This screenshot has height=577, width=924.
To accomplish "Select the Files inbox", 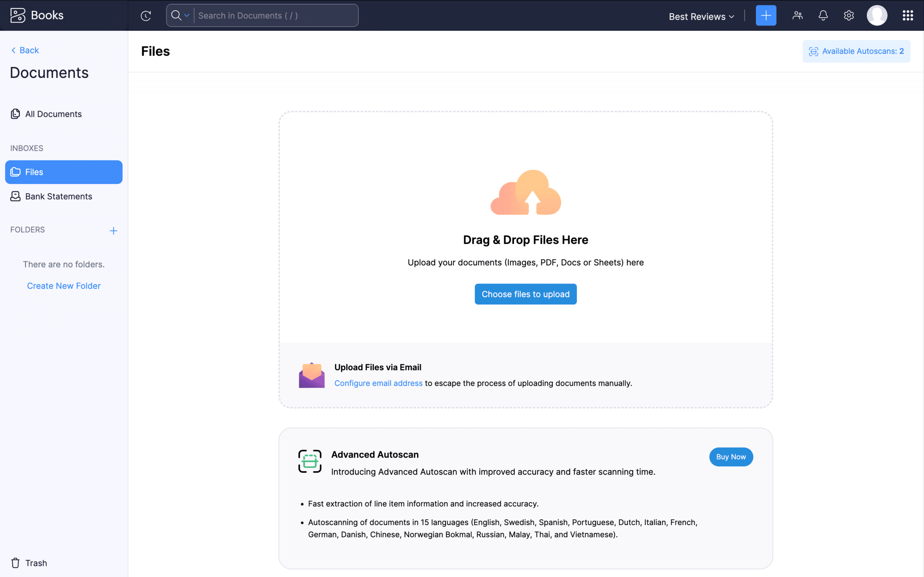I will point(34,172).
